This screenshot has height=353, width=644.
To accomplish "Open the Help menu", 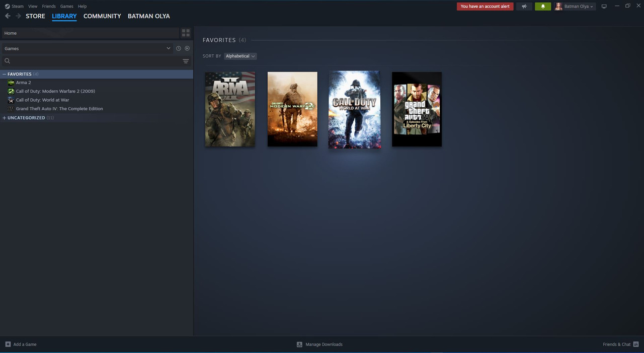I will (83, 7).
